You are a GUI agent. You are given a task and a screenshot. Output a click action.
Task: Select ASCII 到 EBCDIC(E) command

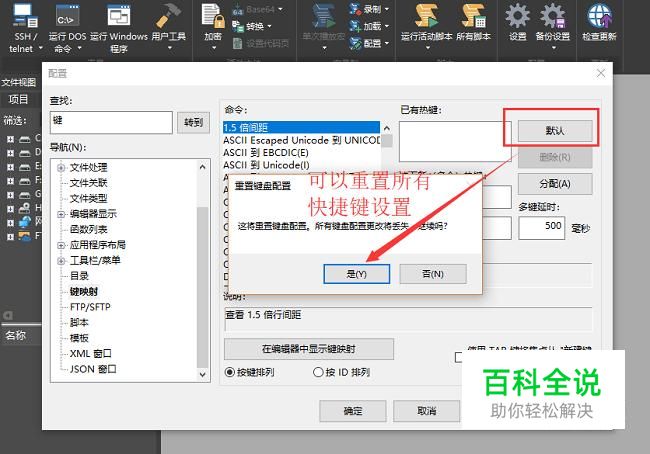(x=266, y=153)
